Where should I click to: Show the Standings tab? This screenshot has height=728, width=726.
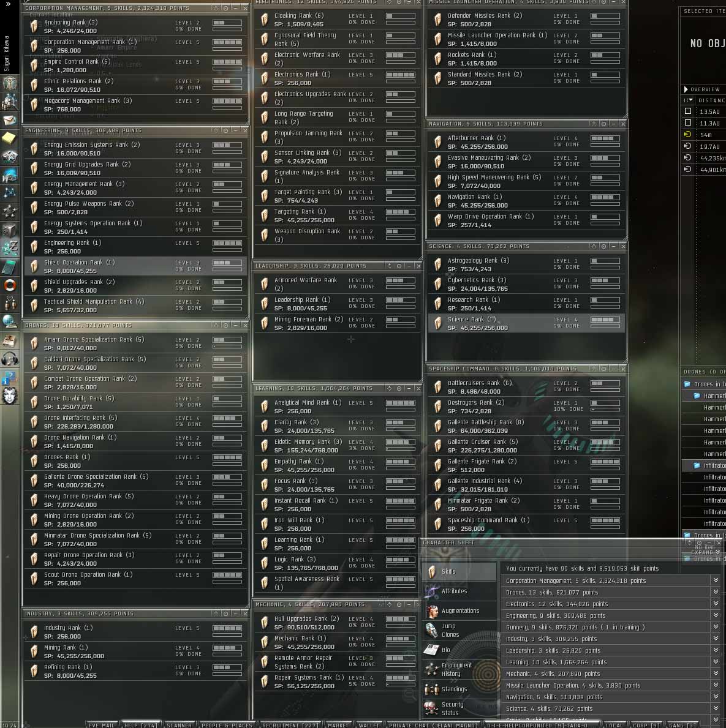tap(459, 689)
